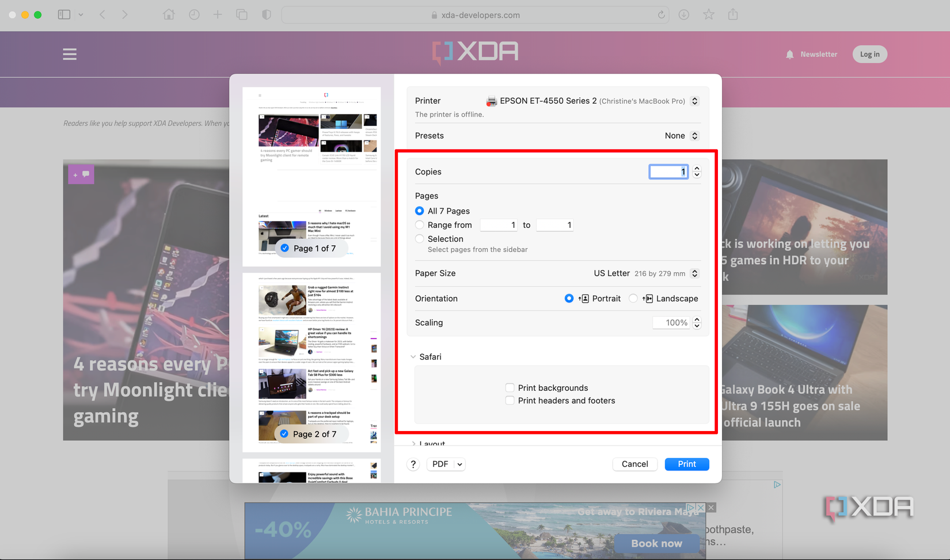Enable Print backgrounds checkbox
The width and height of the screenshot is (950, 560).
click(x=510, y=388)
